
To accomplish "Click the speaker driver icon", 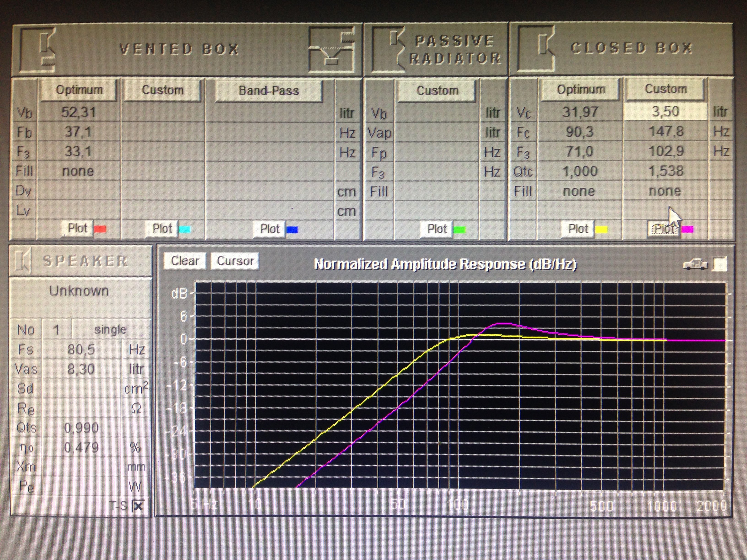I will (23, 261).
